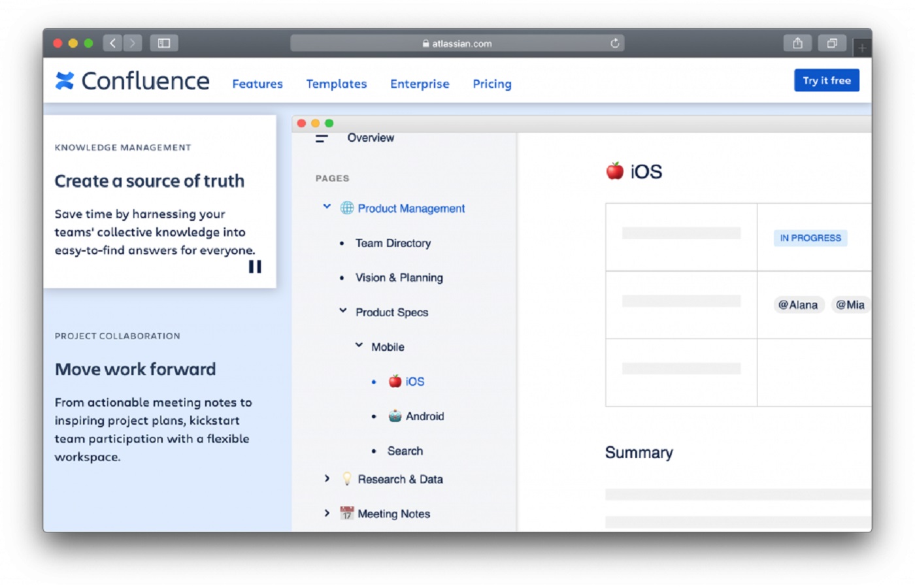Image resolution: width=915 pixels, height=588 pixels.
Task: Click the apple emoji in iOS page title
Action: point(615,171)
